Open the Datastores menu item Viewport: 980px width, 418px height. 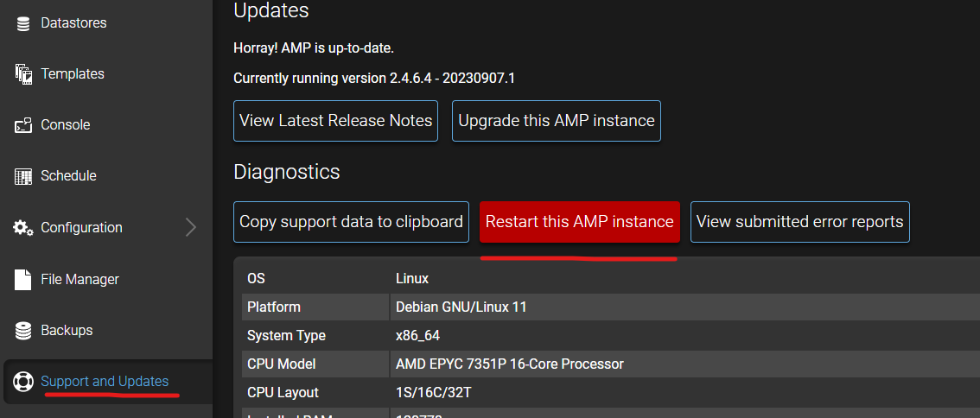(x=73, y=23)
